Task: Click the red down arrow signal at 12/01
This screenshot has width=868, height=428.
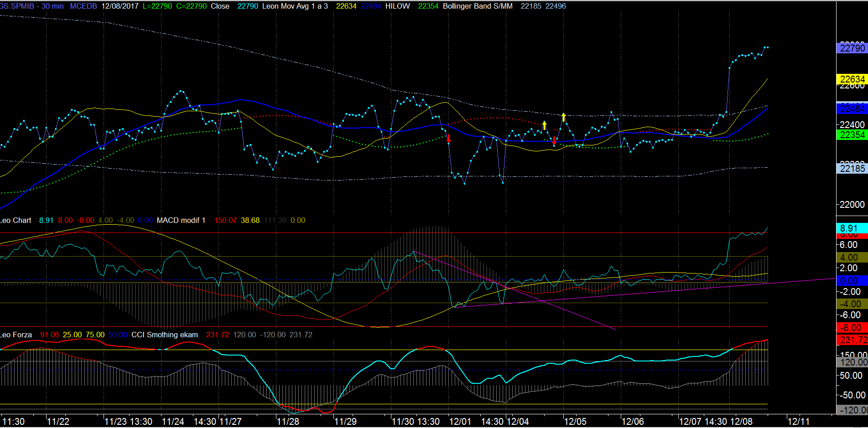Action: (x=449, y=139)
